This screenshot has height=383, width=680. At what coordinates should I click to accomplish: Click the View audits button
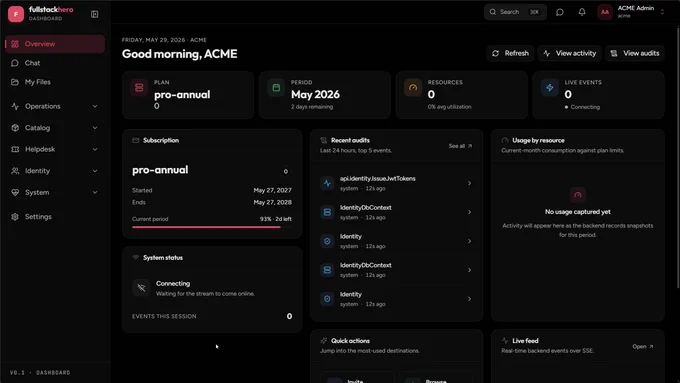point(635,53)
